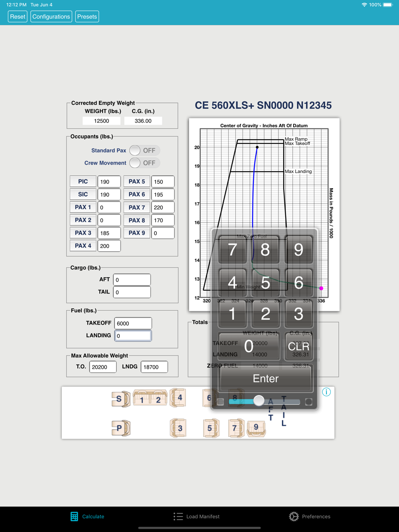Viewport: 399px width, 532px height.
Task: Open the Calculate tab
Action: (x=87, y=516)
